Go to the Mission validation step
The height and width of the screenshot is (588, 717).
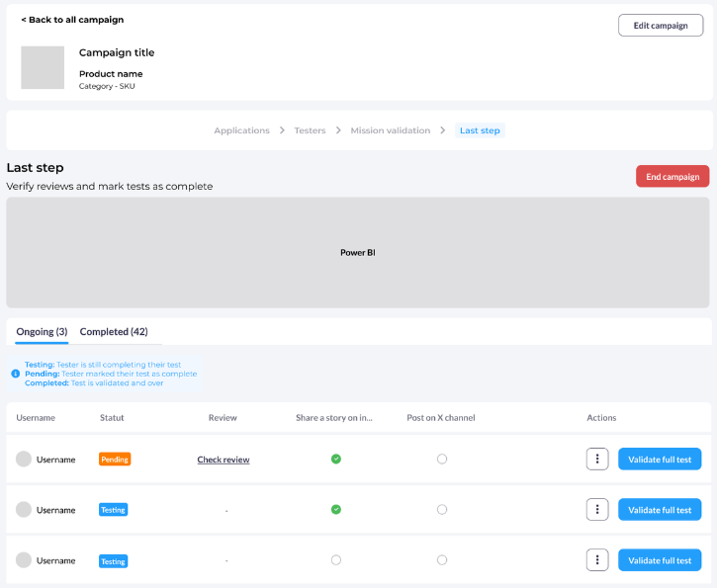390,130
